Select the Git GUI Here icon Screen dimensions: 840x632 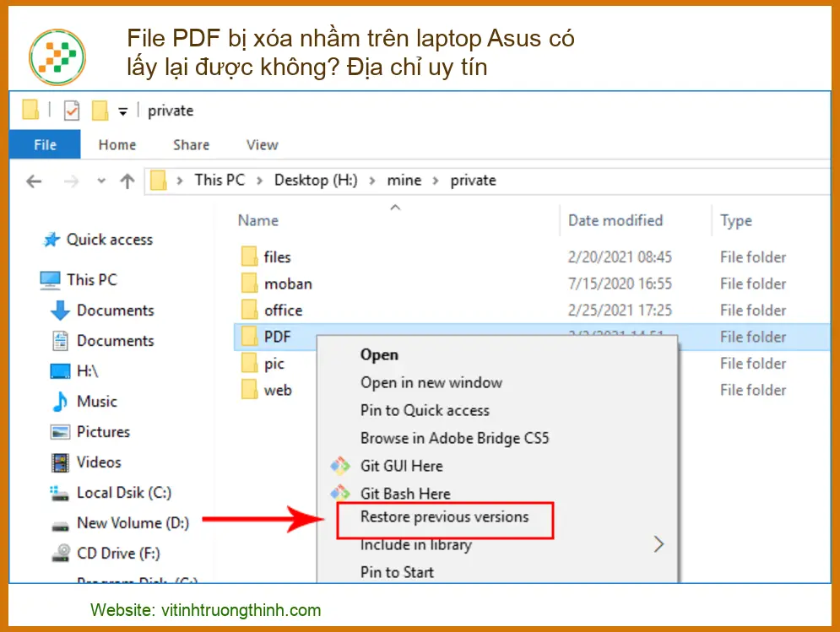click(340, 466)
